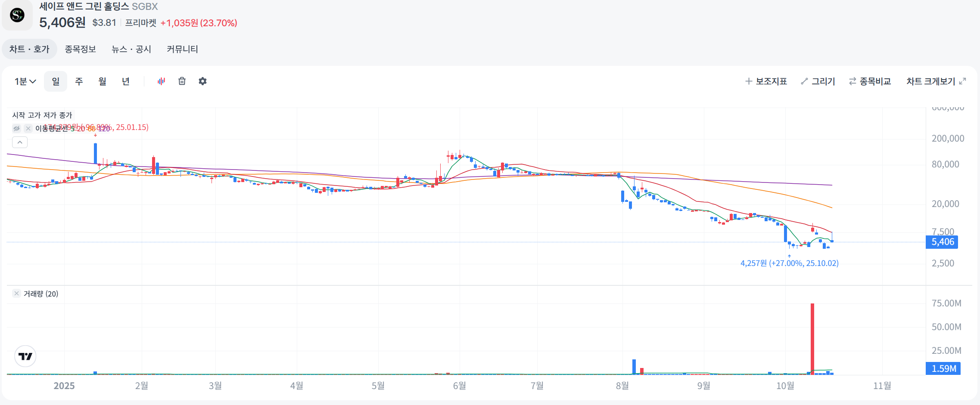The width and height of the screenshot is (980, 405).
Task: Remove the 거래량 (20) volume indicator
Action: click(16, 294)
